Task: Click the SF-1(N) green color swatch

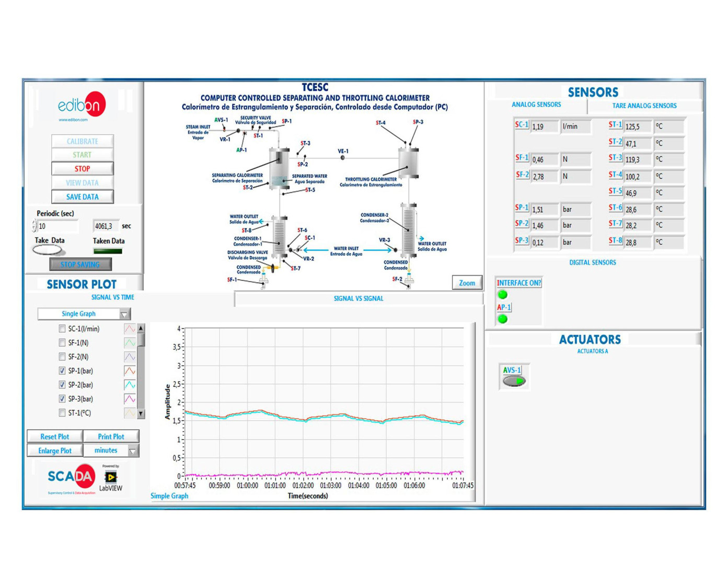Action: 129,343
